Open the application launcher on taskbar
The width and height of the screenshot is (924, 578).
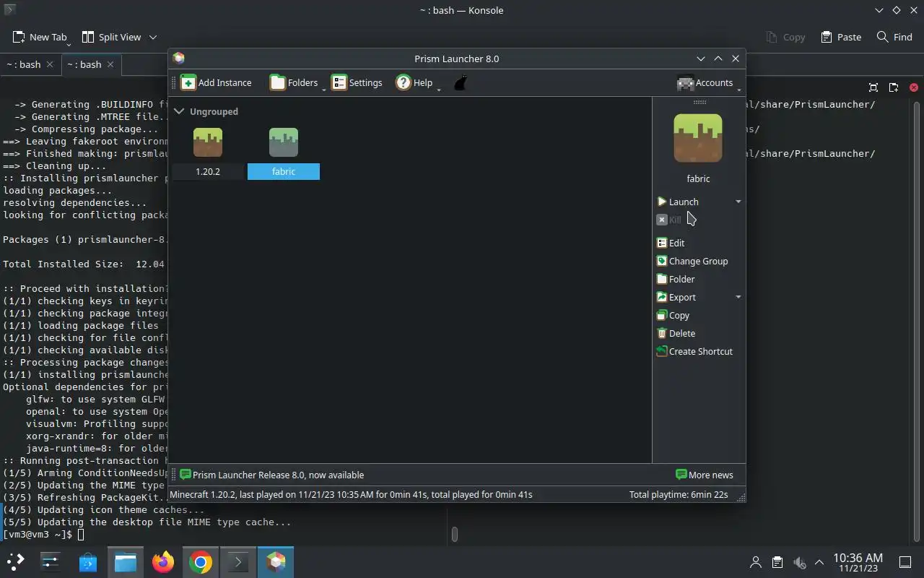(x=16, y=561)
